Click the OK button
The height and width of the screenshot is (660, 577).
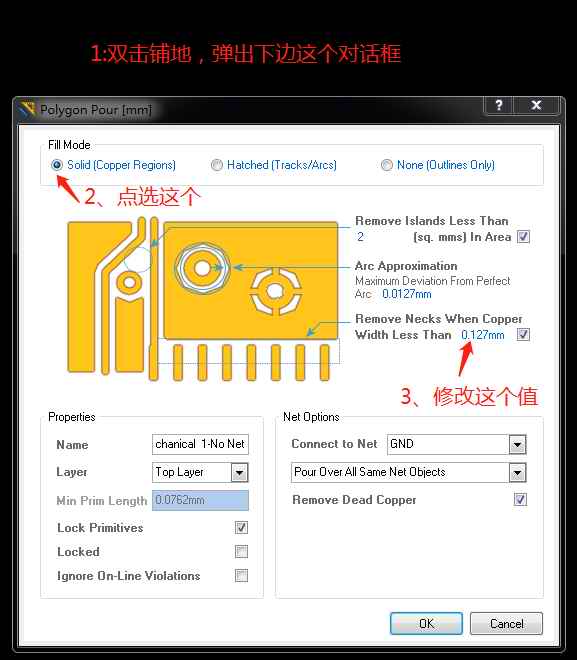[426, 623]
